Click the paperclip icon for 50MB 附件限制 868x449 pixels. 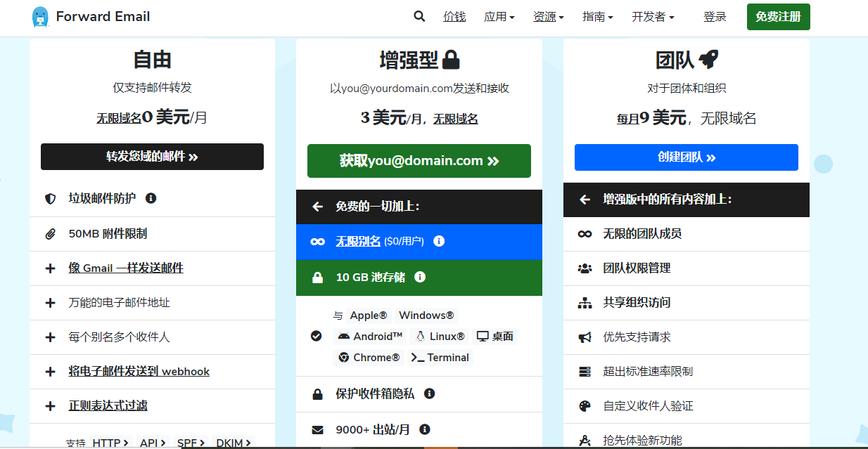click(50, 234)
